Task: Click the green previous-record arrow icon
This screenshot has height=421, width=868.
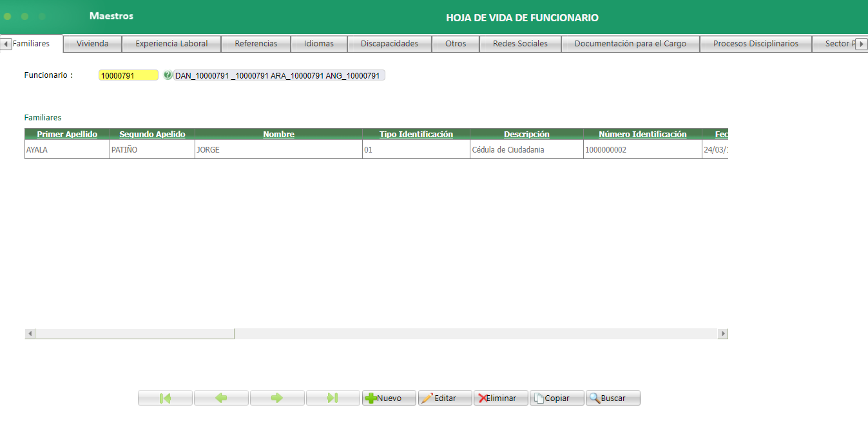Action: 221,397
